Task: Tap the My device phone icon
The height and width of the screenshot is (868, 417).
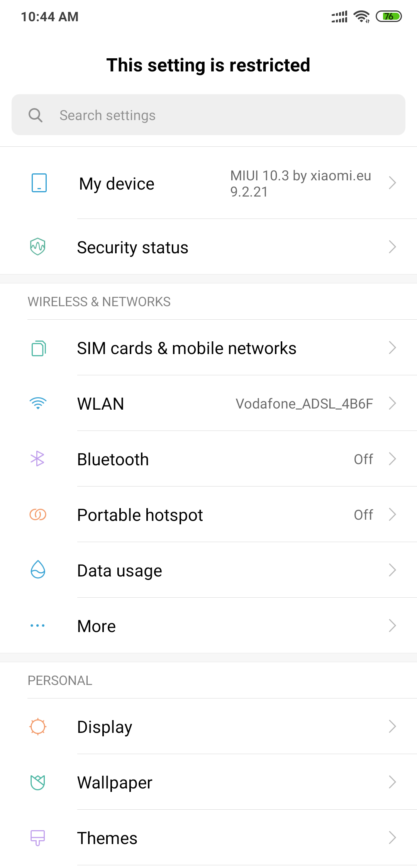Action: (x=39, y=183)
